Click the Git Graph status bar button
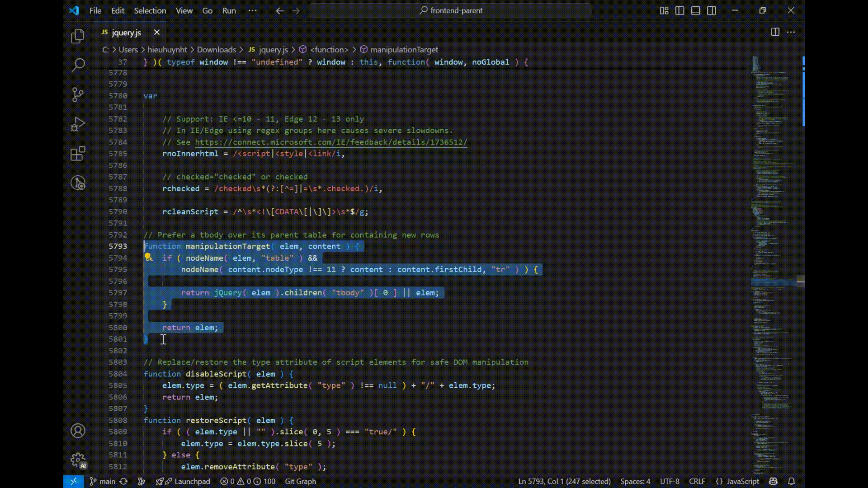The image size is (868, 488). point(300,481)
